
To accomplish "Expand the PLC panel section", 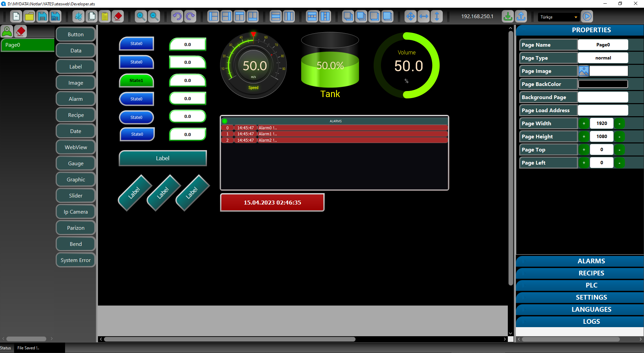I will click(x=591, y=285).
